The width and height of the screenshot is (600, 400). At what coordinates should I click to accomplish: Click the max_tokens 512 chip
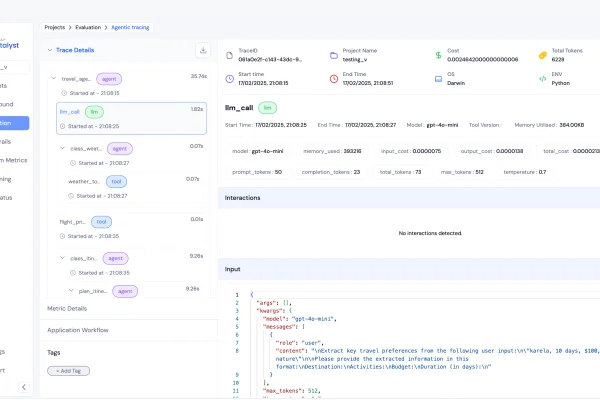[462, 172]
